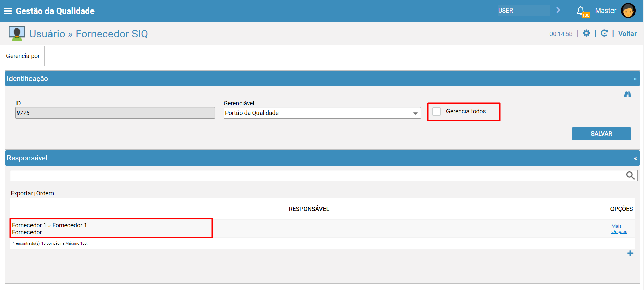
Task: Click the binoculars search icon
Action: click(x=628, y=94)
